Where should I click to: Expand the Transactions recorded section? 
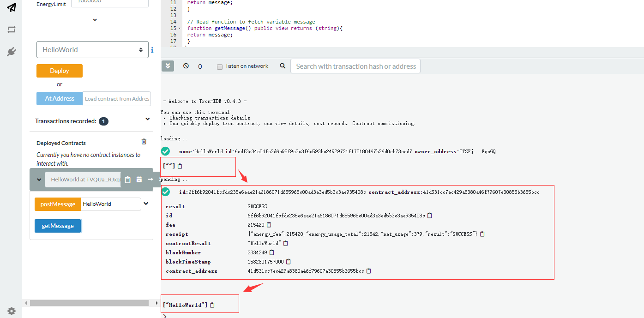click(x=148, y=119)
